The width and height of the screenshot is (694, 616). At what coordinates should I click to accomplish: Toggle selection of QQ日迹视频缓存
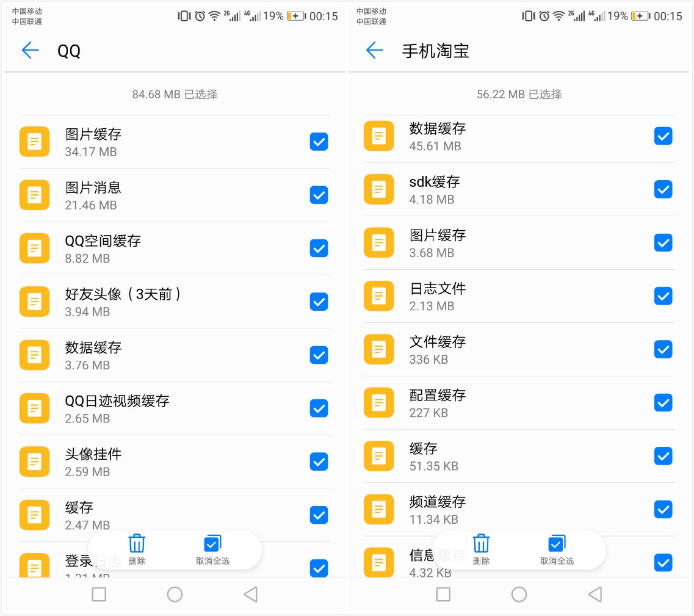click(x=319, y=408)
